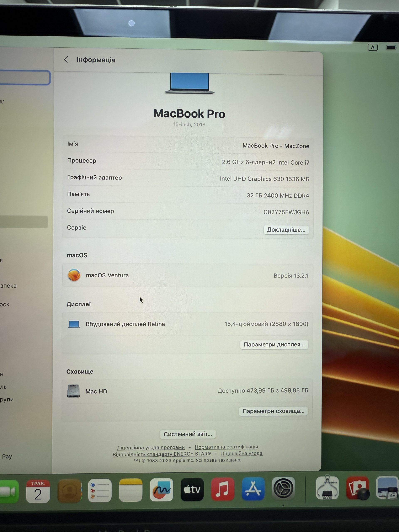Open Music from the Dock
The height and width of the screenshot is (532, 399).
click(223, 489)
